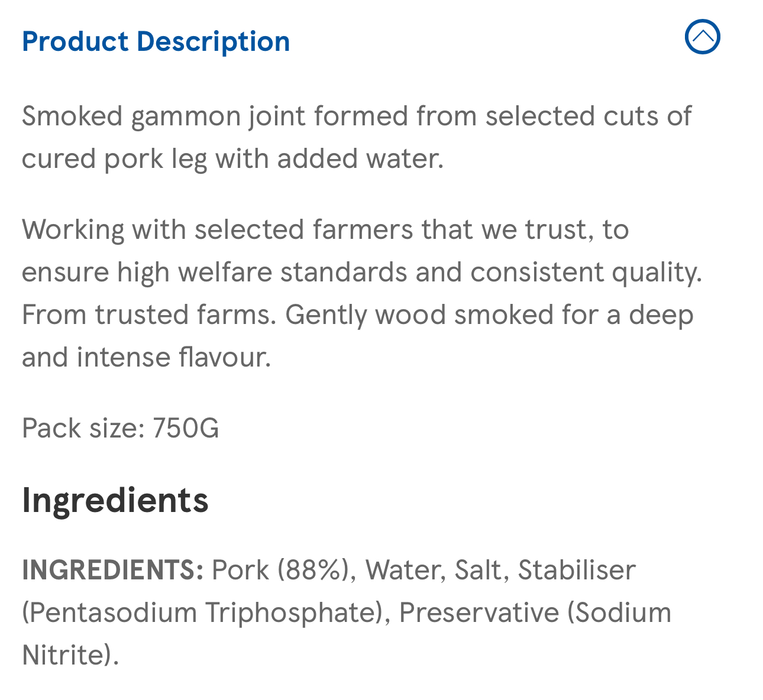Click the word Nitrite in ingredients

click(66, 655)
